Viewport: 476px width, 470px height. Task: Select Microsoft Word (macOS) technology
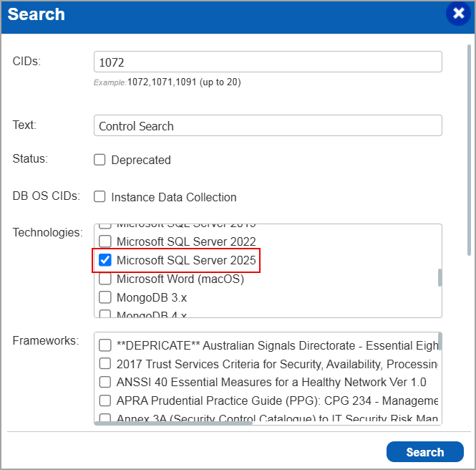pyautogui.click(x=105, y=279)
